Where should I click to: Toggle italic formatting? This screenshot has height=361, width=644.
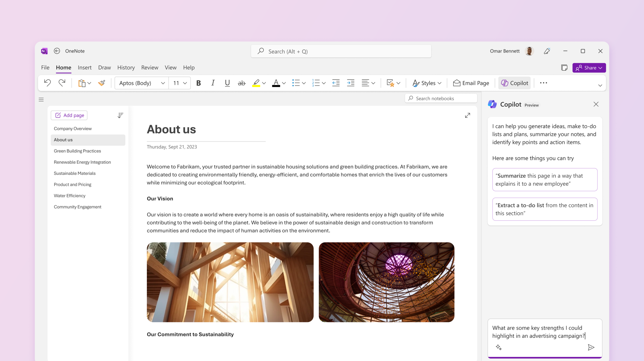(213, 83)
